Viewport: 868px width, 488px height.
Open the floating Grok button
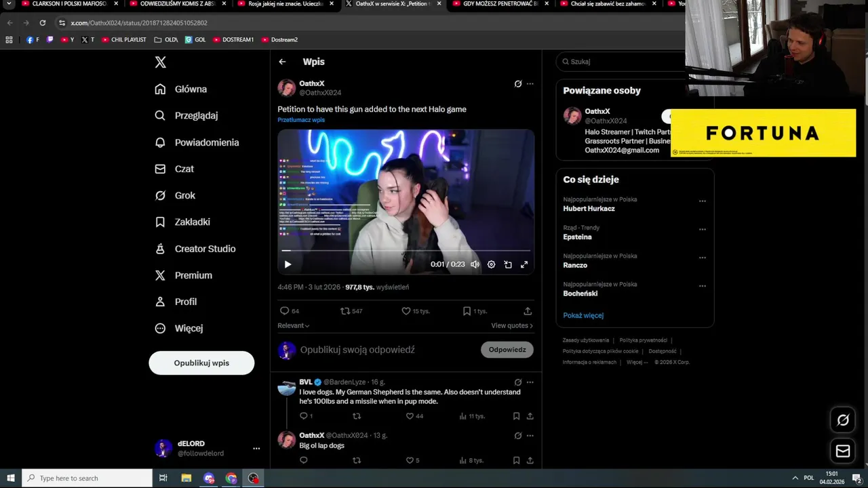(843, 420)
